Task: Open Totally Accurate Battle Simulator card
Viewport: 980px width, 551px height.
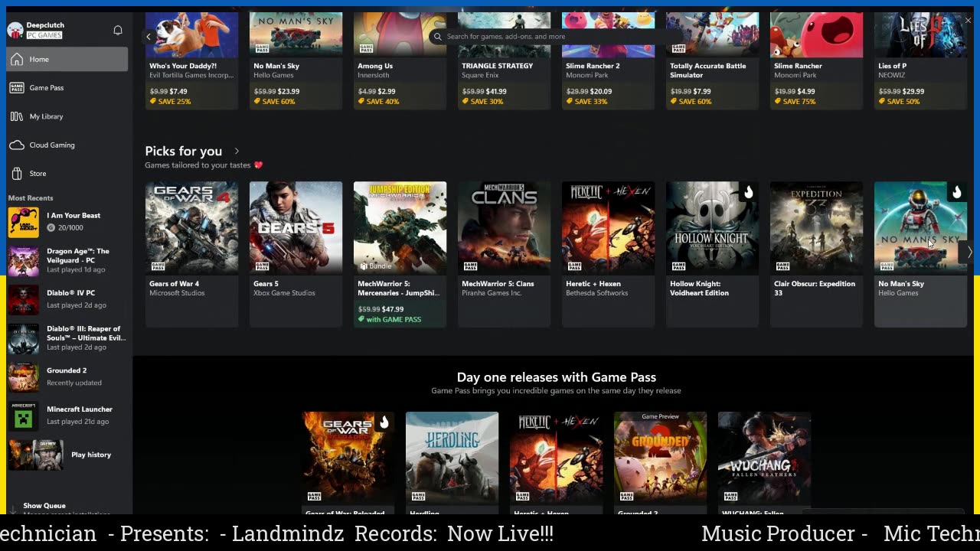Action: (x=712, y=61)
